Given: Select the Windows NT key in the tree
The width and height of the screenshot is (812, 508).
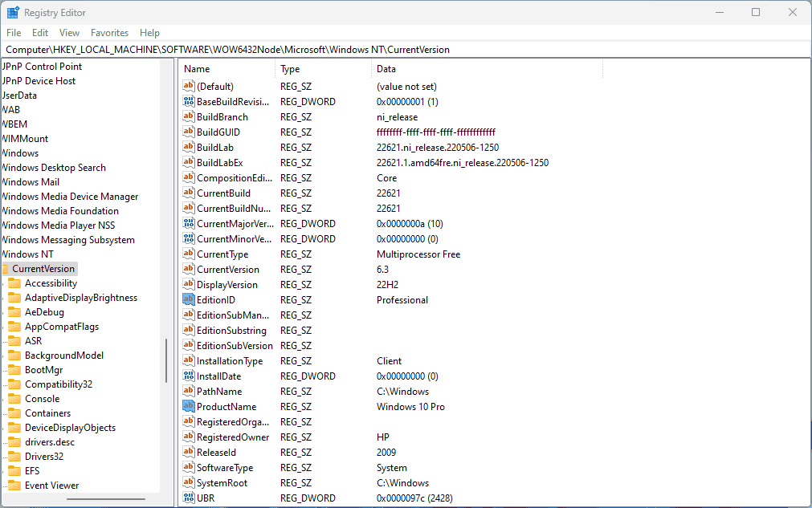Looking at the screenshot, I should (x=27, y=254).
